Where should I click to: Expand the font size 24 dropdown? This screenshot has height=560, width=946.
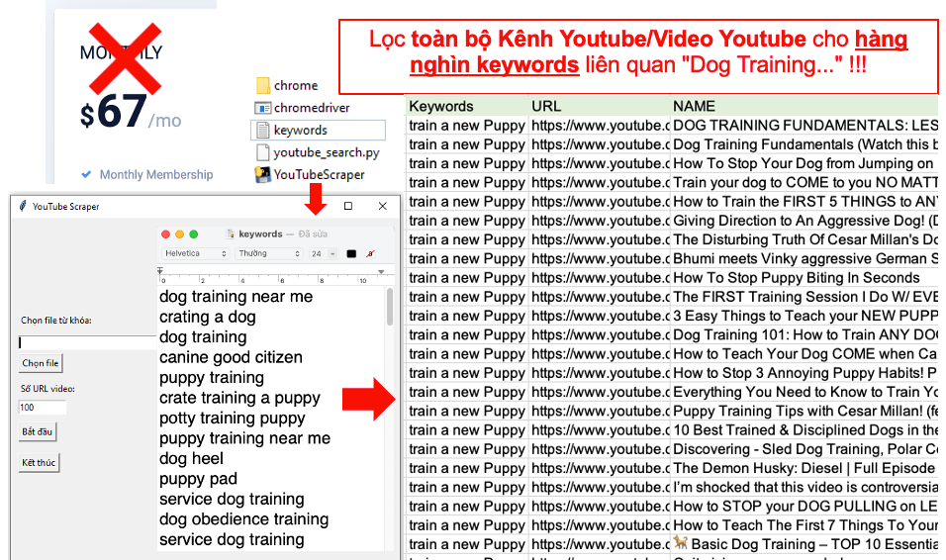pyautogui.click(x=324, y=254)
